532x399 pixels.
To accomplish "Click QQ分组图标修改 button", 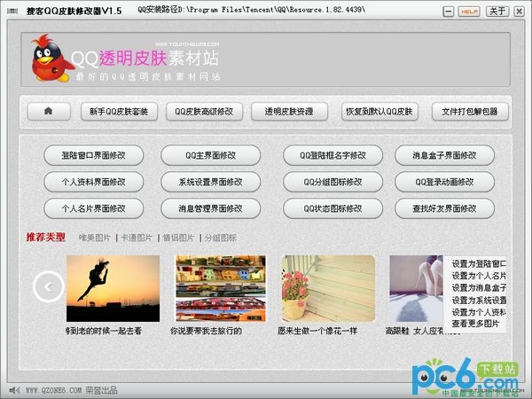I will coord(332,182).
